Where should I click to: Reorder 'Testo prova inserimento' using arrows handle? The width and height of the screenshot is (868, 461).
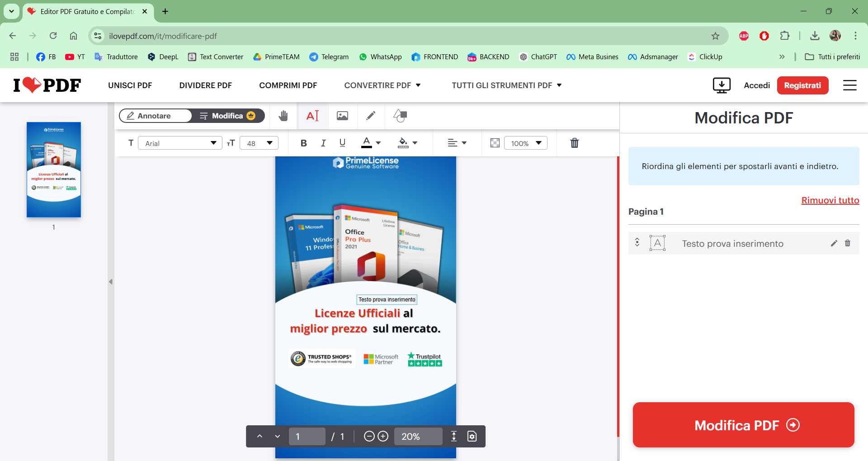click(x=637, y=242)
